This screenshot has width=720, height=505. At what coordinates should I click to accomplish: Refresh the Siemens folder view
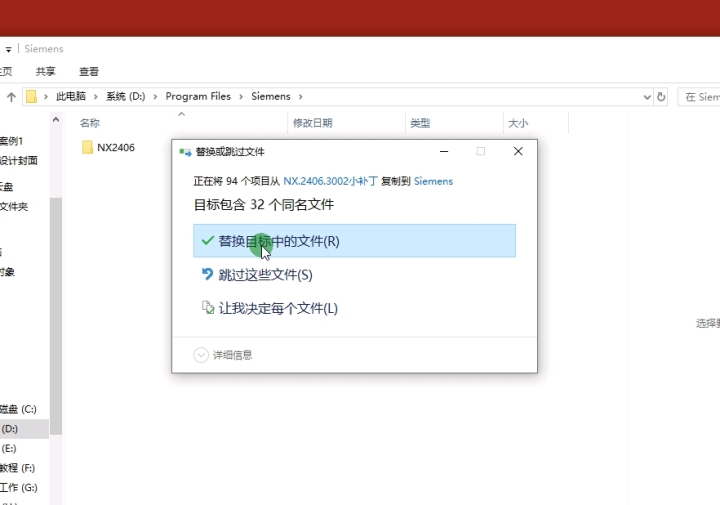coord(661,97)
